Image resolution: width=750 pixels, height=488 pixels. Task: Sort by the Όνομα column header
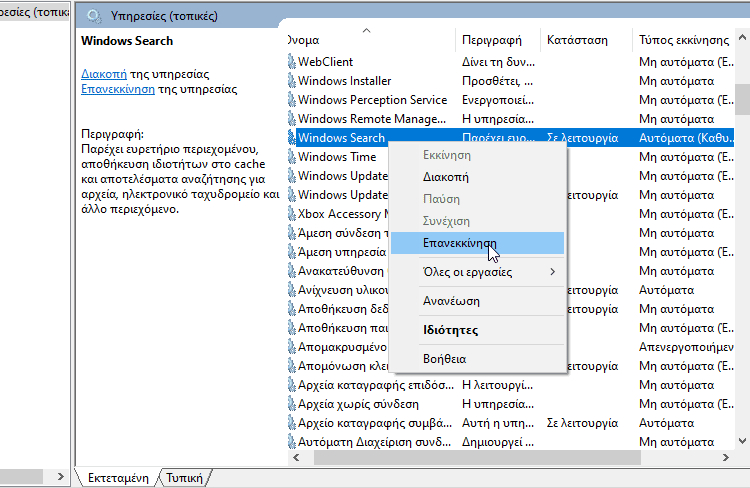tap(370, 40)
